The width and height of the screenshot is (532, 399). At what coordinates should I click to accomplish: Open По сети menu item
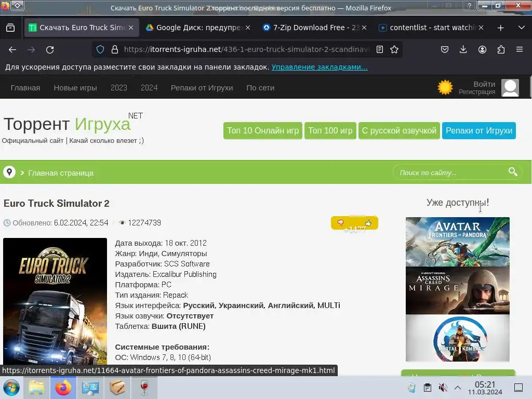pyautogui.click(x=260, y=87)
